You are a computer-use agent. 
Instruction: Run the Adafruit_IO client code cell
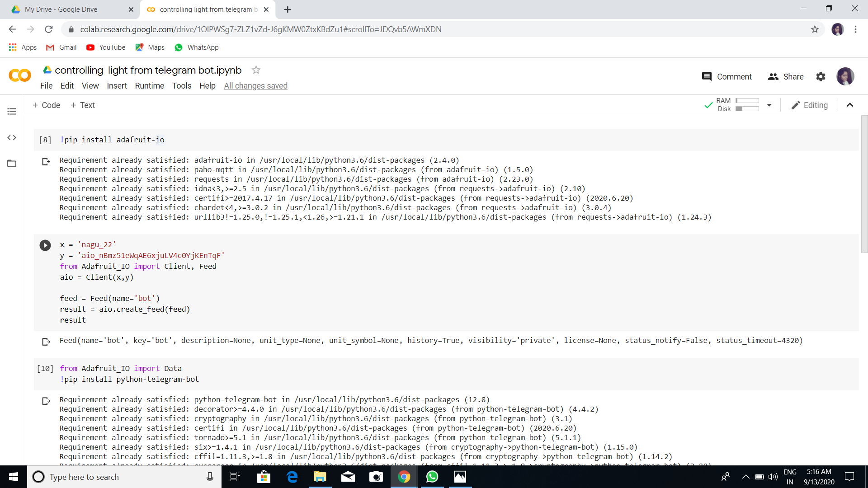point(45,245)
